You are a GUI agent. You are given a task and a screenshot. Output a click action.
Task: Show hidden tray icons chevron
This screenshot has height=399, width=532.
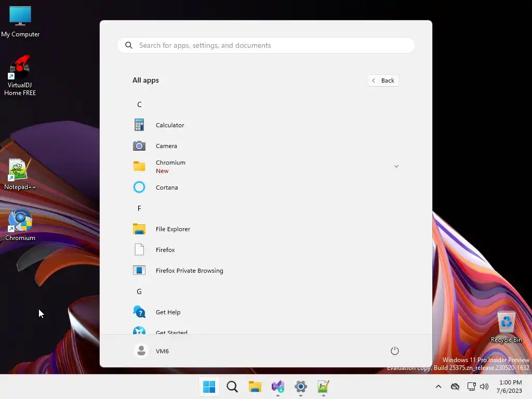(x=438, y=387)
